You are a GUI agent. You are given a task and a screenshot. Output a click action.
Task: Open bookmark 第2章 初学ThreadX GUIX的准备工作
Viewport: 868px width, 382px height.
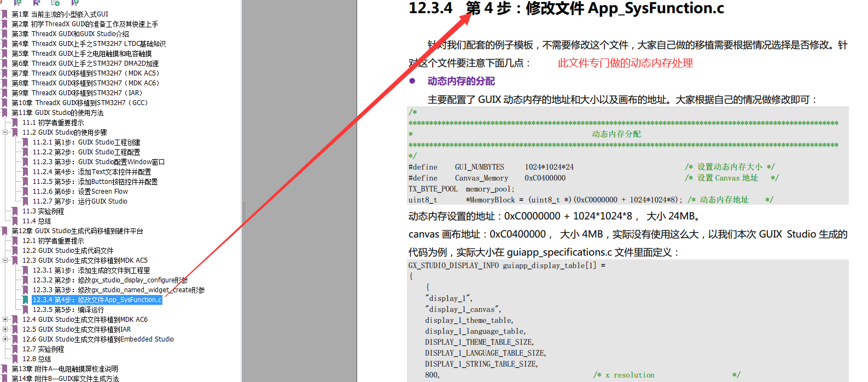coord(85,24)
